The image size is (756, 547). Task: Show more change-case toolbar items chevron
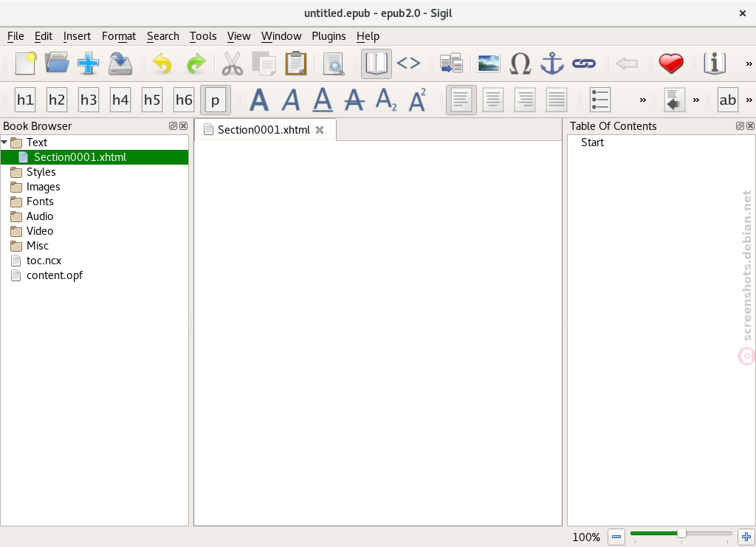749,100
